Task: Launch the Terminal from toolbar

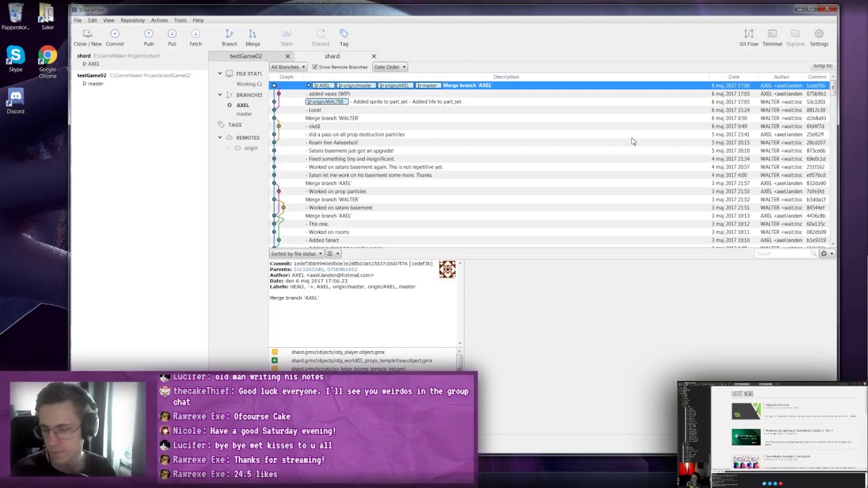Action: coord(772,37)
